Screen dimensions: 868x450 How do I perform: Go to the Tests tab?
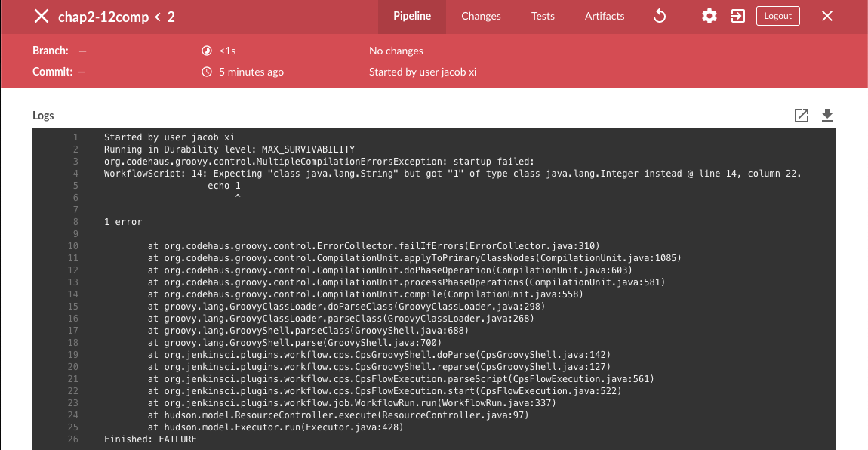(543, 16)
